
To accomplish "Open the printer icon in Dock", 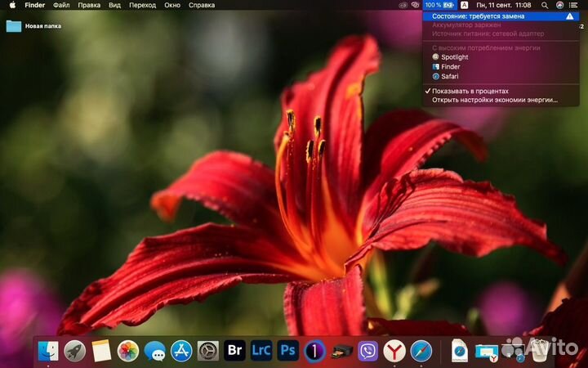I will click(341, 352).
